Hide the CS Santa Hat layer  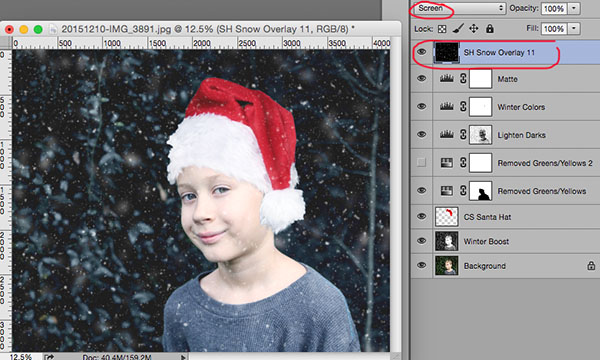421,216
